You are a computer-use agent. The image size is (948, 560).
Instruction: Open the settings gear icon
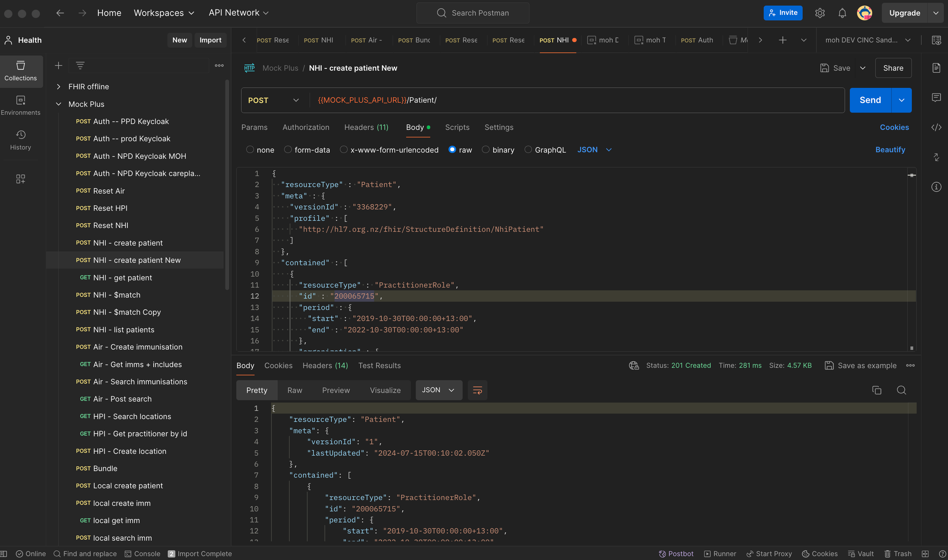click(x=820, y=13)
